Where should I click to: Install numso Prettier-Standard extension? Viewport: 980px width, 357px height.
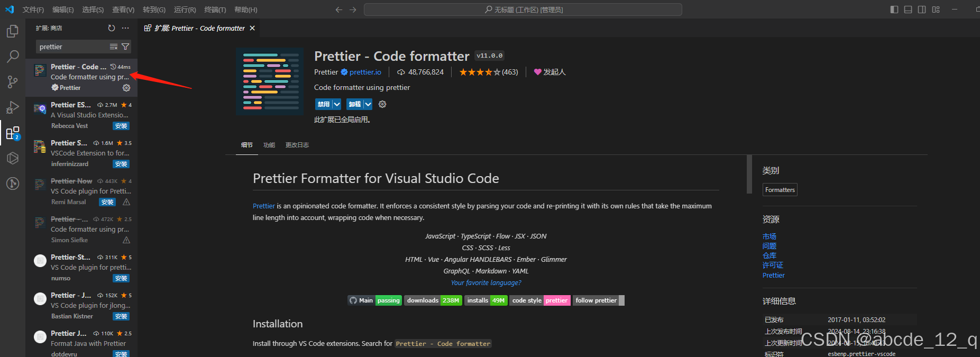pyautogui.click(x=121, y=278)
